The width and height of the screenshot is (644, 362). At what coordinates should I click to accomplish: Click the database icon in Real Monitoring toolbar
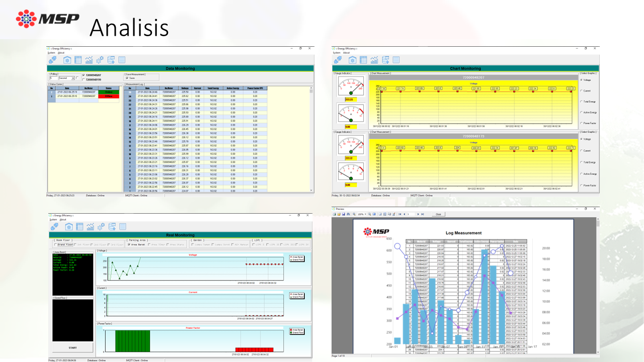[111, 226]
